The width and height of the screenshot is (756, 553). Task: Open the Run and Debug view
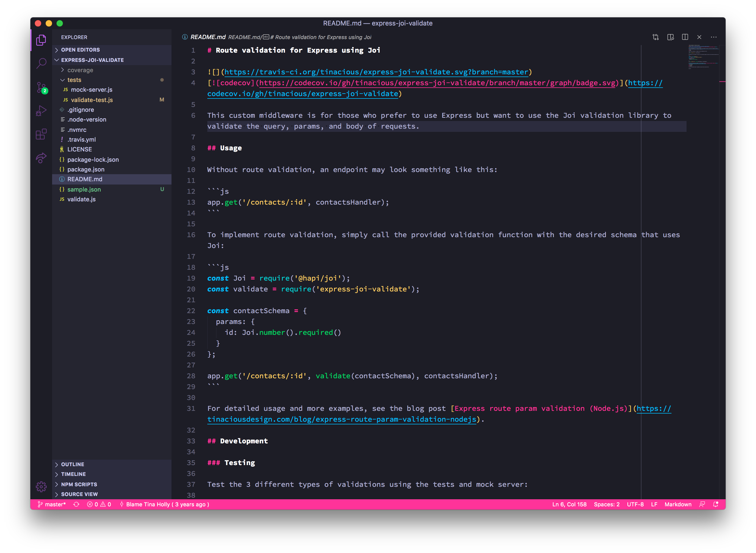pos(41,111)
